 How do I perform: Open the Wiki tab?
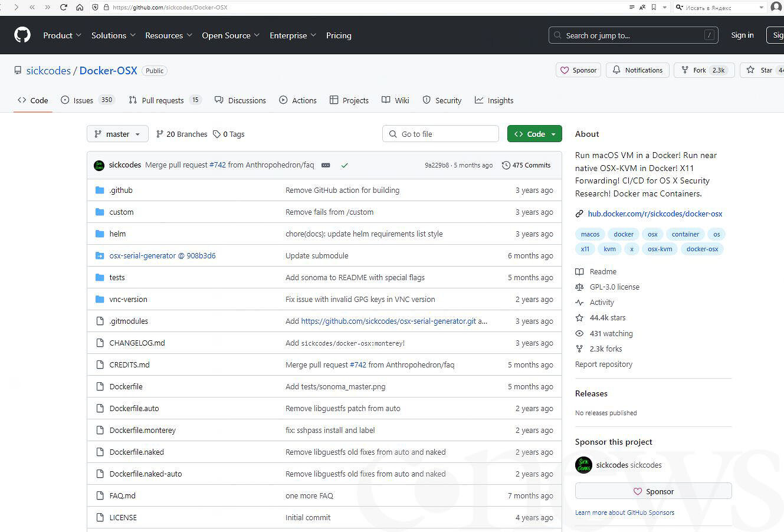pos(395,100)
